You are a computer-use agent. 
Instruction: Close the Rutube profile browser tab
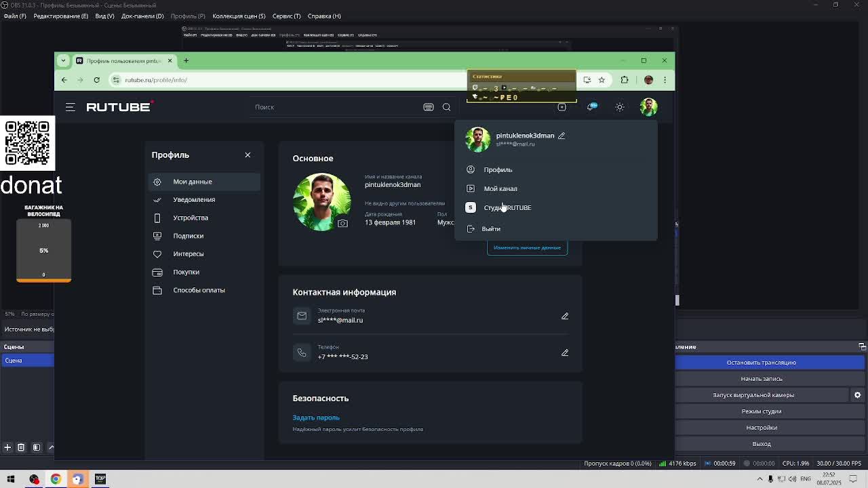[170, 60]
